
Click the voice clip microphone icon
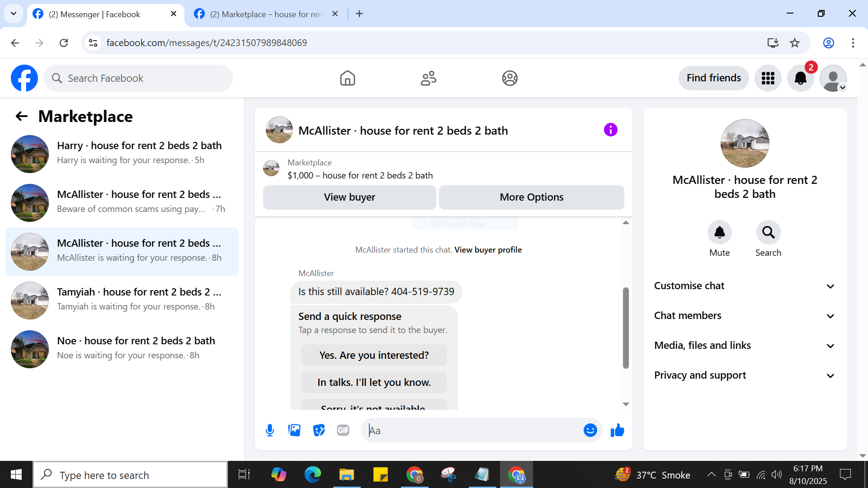[x=270, y=430]
